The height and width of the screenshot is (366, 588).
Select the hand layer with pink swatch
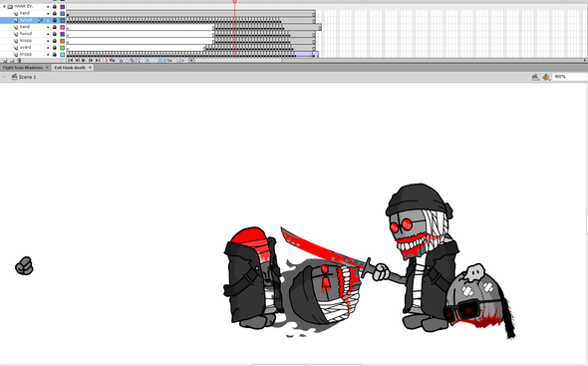point(25,27)
